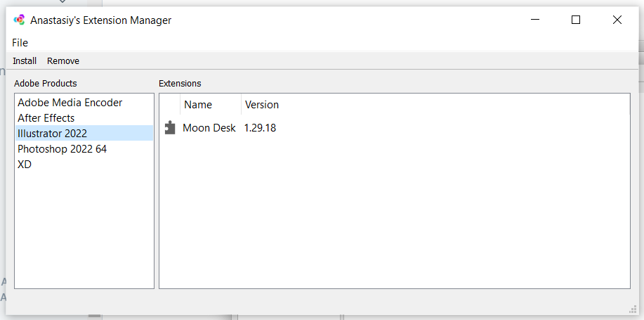Click the window resize grip in corner
The image size is (644, 320).
[633, 309]
